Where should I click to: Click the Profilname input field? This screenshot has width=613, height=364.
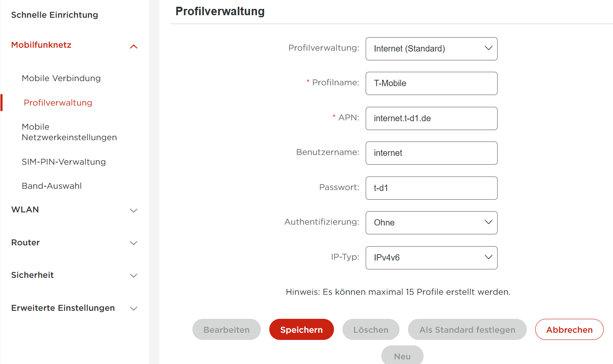click(x=431, y=83)
